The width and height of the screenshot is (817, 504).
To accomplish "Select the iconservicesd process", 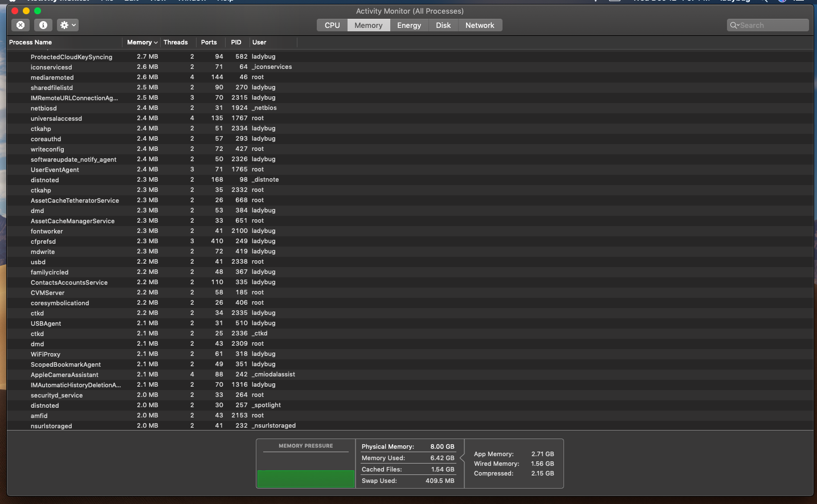I will (410, 67).
